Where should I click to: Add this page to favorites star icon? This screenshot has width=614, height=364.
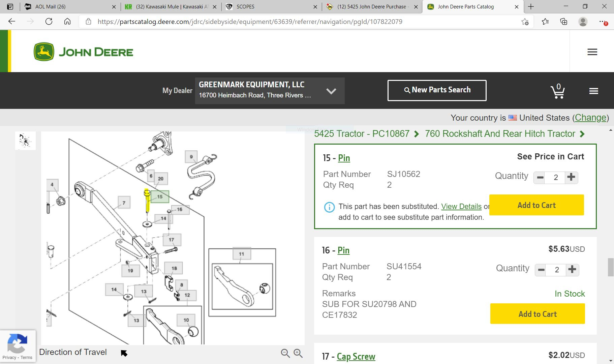525,22
